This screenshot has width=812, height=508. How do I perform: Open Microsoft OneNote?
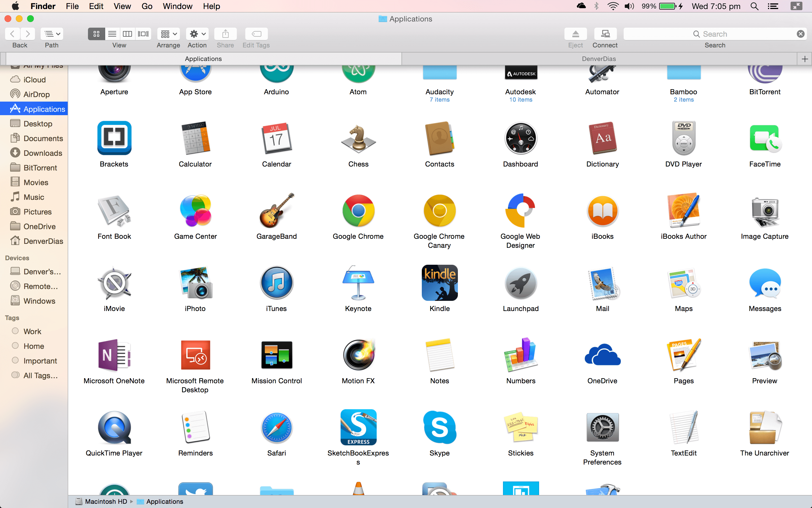114,355
